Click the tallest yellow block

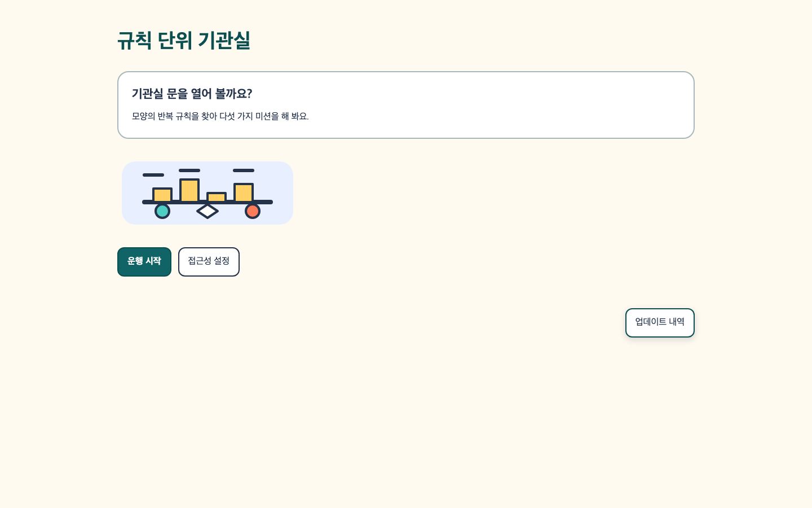click(189, 190)
